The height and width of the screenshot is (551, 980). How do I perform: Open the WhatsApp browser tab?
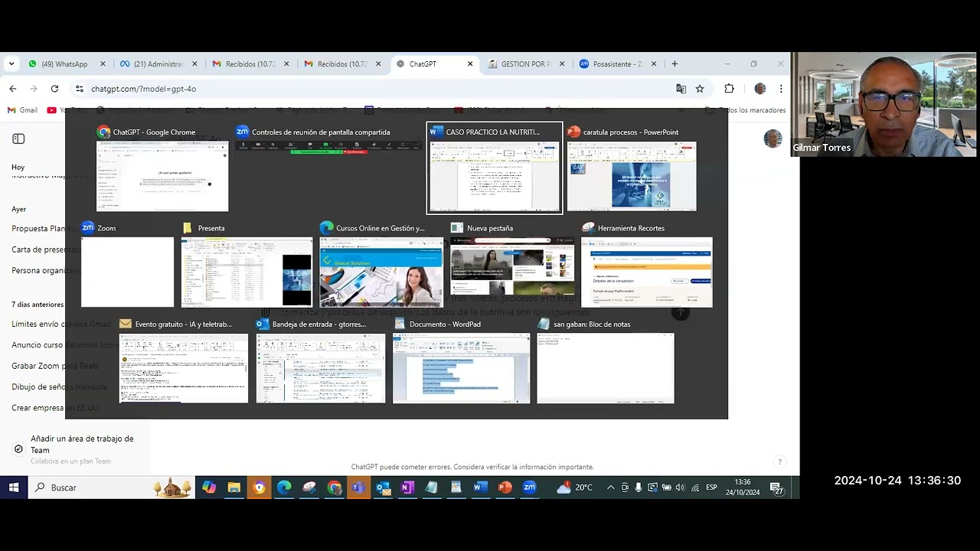(64, 64)
